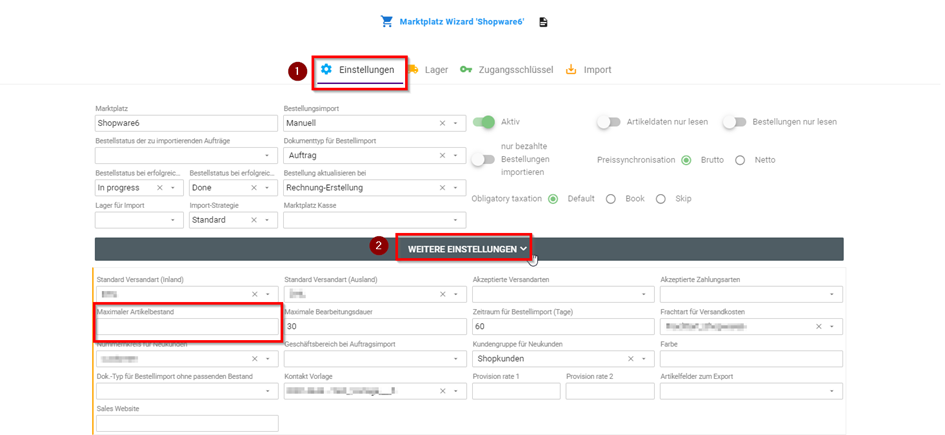This screenshot has width=945, height=435.
Task: Switch to the Zugangsschlüssel tab
Action: (x=506, y=70)
